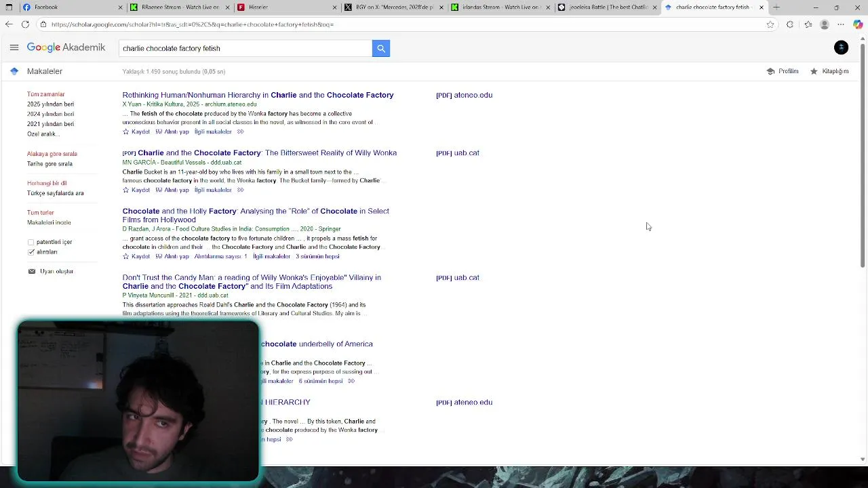Filter results to 2021 yılından beri
Image resolution: width=868 pixels, height=488 pixels.
[50, 124]
